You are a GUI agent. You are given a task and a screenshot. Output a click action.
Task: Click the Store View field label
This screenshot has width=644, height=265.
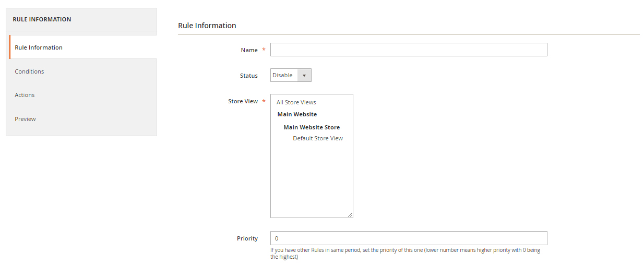pyautogui.click(x=243, y=101)
